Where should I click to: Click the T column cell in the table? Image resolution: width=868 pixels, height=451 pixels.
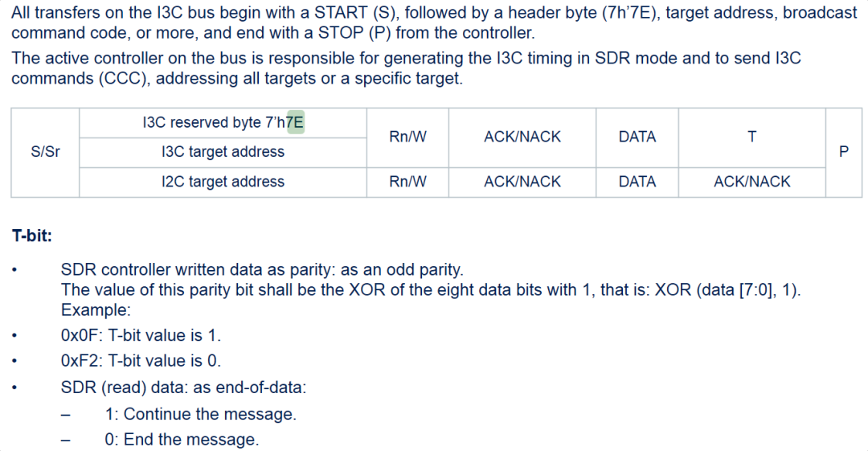tap(751, 137)
